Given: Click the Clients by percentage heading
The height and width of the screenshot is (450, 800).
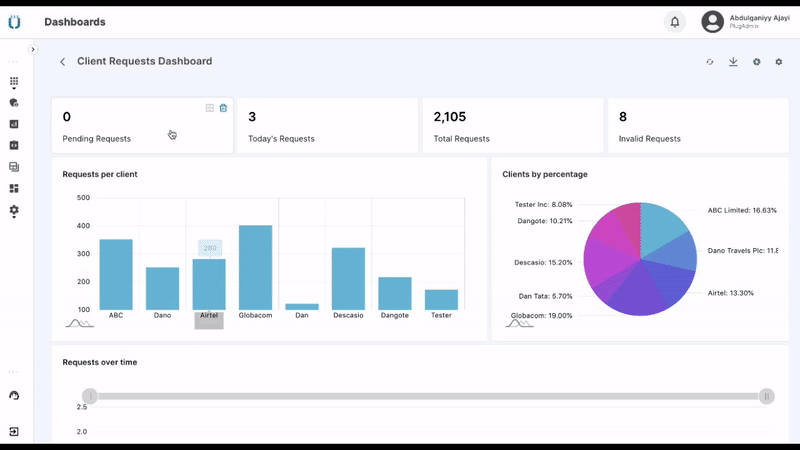Looking at the screenshot, I should coord(545,174).
